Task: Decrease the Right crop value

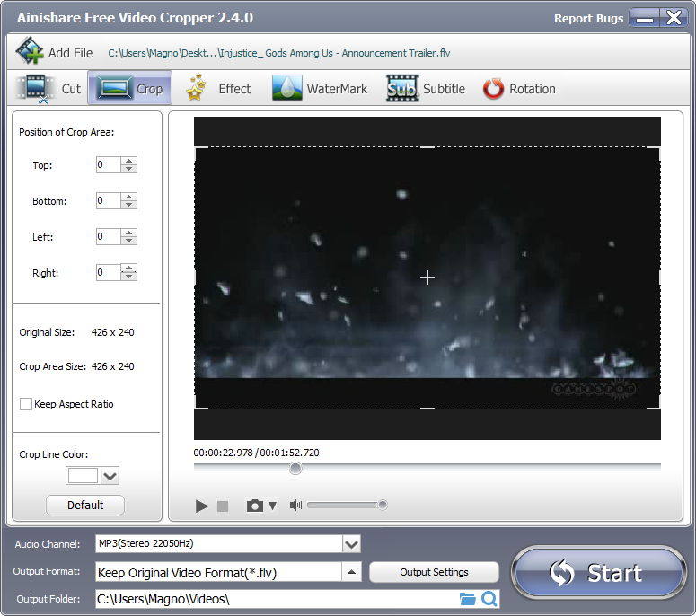Action: tap(128, 276)
